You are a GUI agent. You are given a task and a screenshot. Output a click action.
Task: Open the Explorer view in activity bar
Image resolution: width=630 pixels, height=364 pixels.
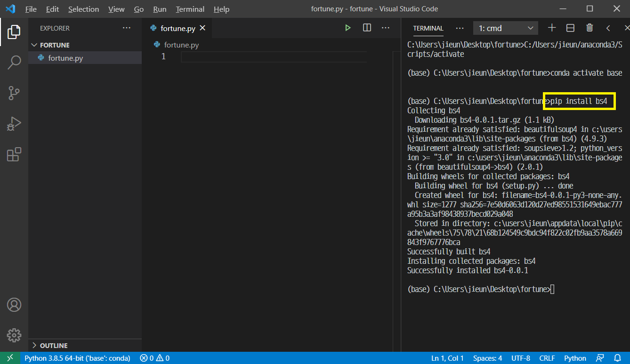coord(14,32)
